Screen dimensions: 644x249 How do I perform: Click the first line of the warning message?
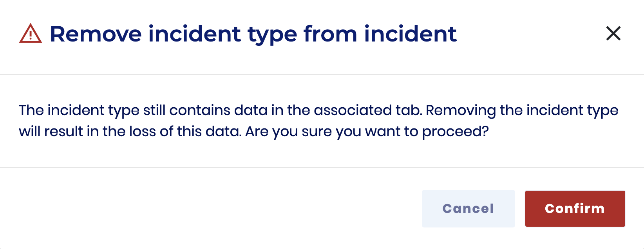[x=318, y=110]
